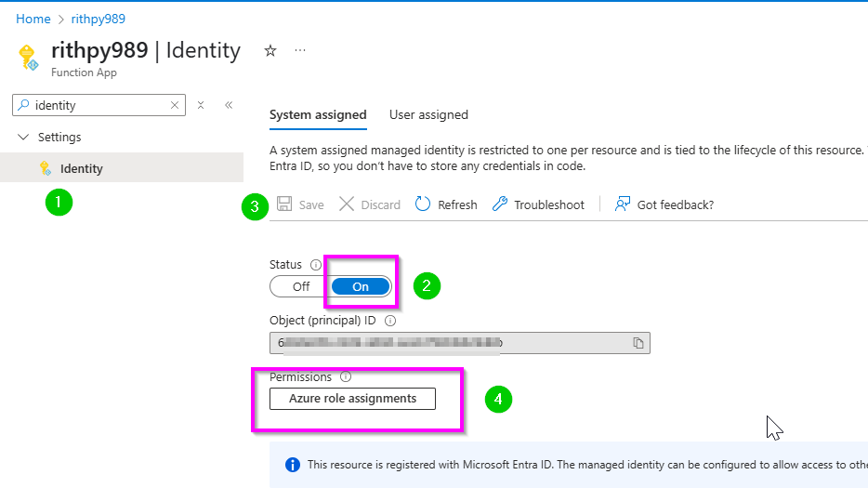Click the Function App key icon
This screenshot has width=868, height=501.
28,58
